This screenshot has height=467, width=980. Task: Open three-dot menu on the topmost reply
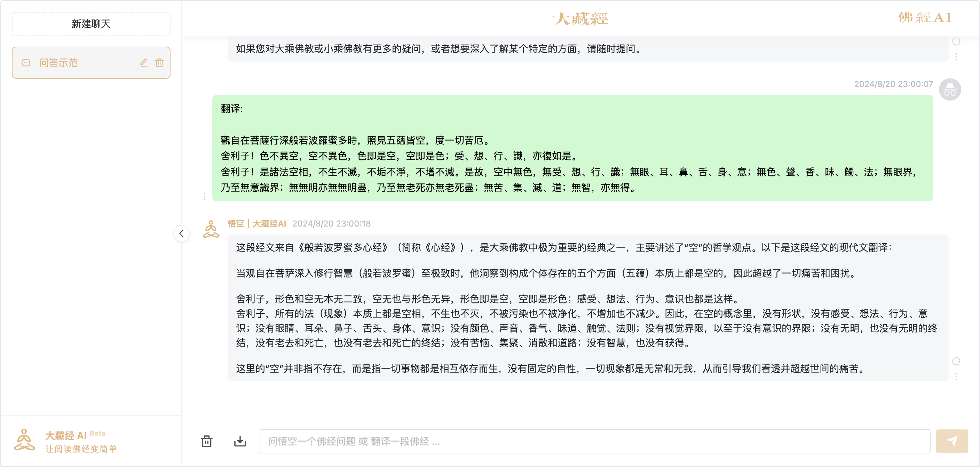coord(956,57)
